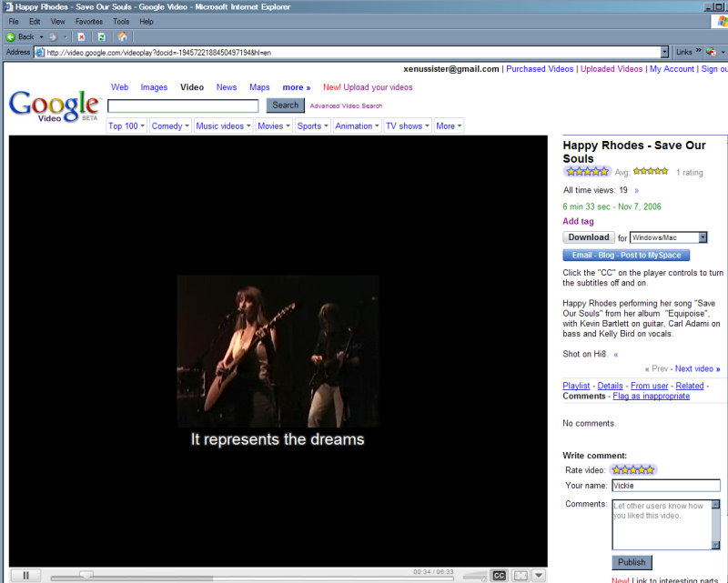Expand the Sports category dropdown
This screenshot has height=583, width=728.
pos(326,126)
